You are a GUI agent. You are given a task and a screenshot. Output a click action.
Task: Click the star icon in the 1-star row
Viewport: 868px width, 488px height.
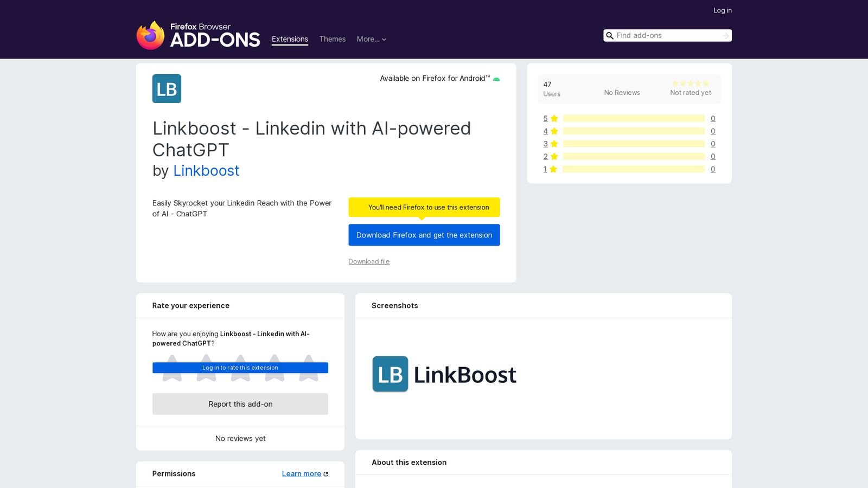pos(553,169)
